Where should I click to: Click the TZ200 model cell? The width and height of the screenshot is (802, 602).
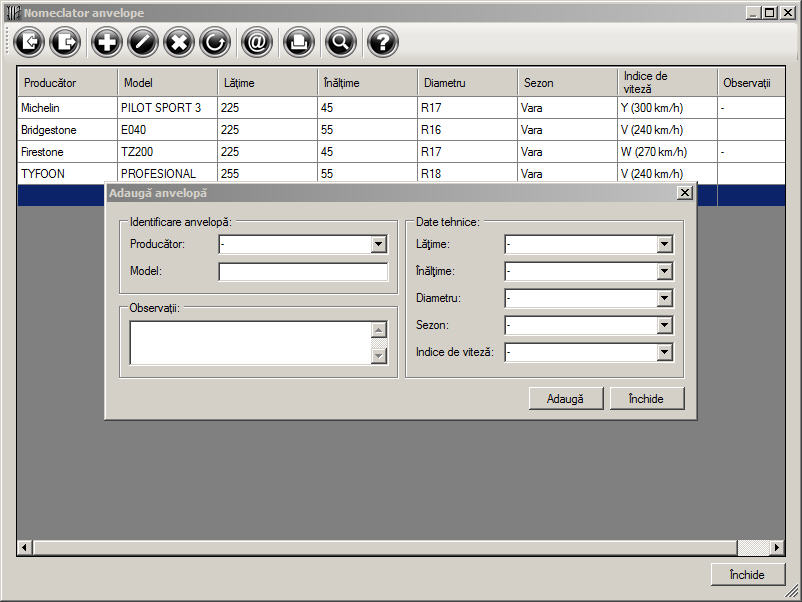click(x=168, y=152)
